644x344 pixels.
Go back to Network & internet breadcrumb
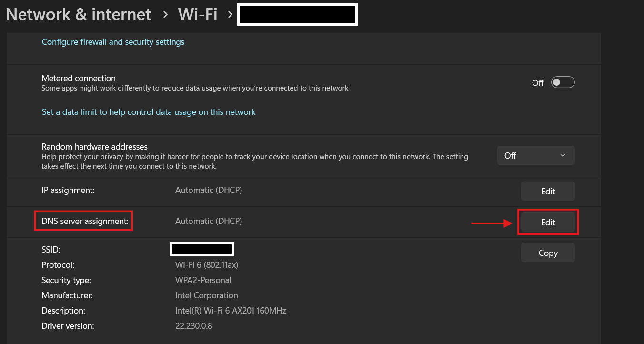(79, 14)
